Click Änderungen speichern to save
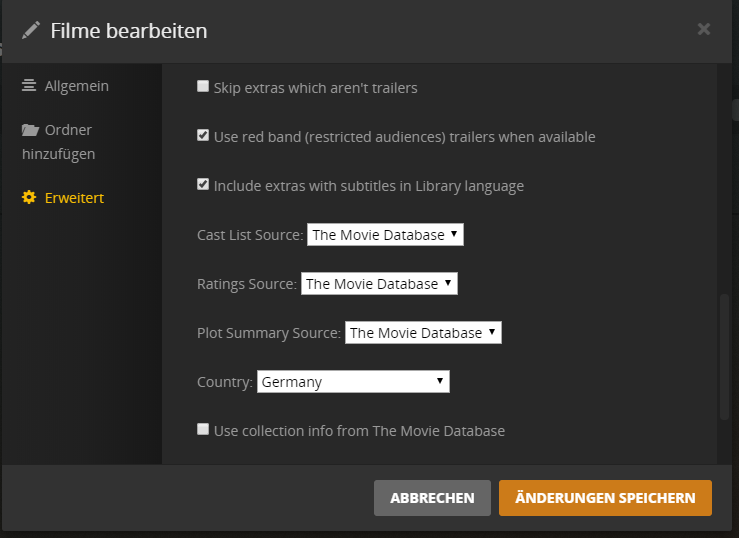 [605, 498]
